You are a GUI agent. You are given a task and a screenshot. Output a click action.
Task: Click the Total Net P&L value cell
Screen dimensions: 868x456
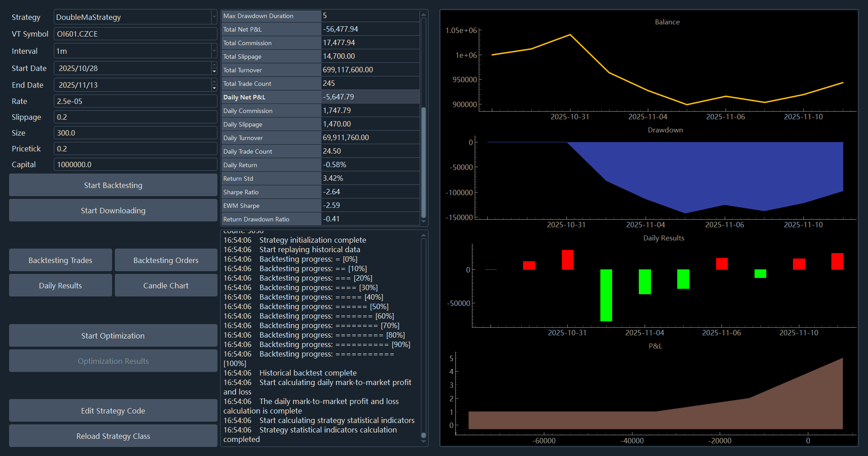click(x=370, y=29)
